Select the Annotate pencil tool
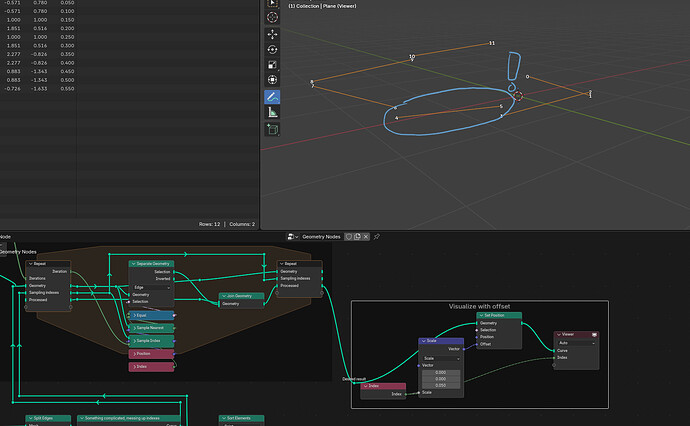 [272, 97]
